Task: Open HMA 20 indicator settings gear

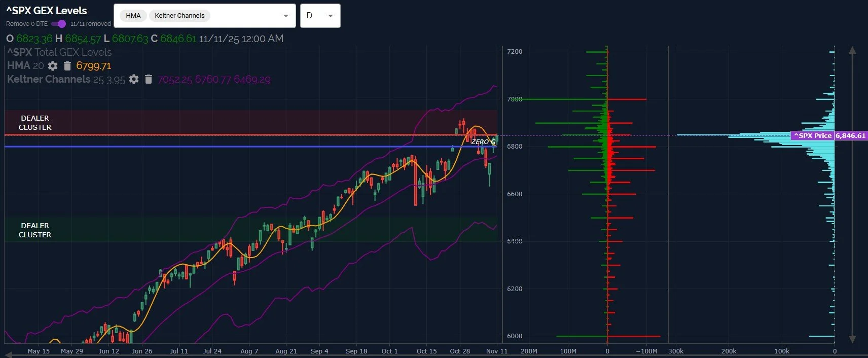Action: [x=53, y=66]
